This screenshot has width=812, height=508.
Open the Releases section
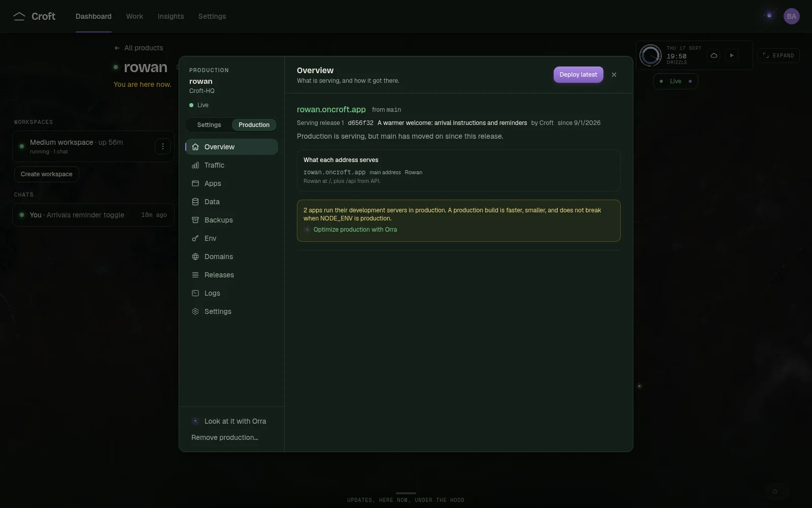pos(231,275)
